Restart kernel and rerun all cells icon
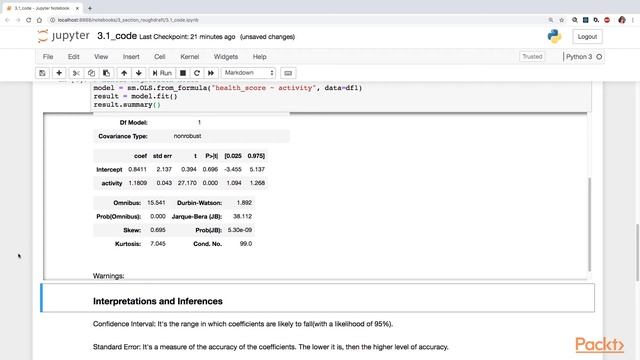This screenshot has height=360, width=640. point(211,73)
